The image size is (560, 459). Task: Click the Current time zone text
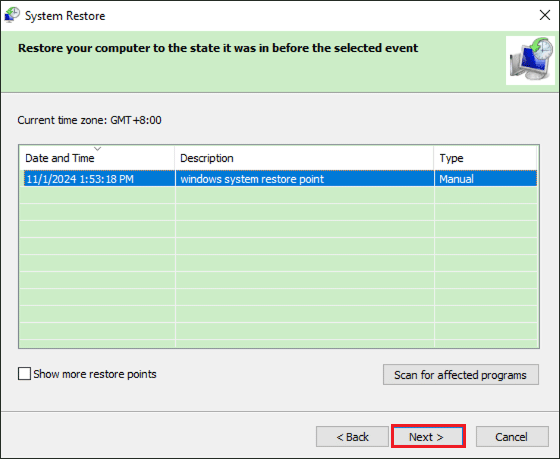pos(90,120)
